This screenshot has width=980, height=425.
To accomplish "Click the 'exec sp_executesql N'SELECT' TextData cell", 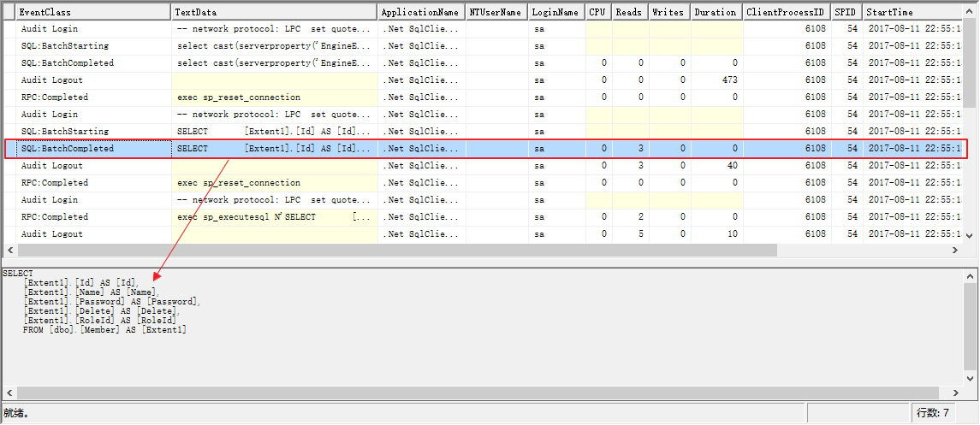I will [275, 216].
